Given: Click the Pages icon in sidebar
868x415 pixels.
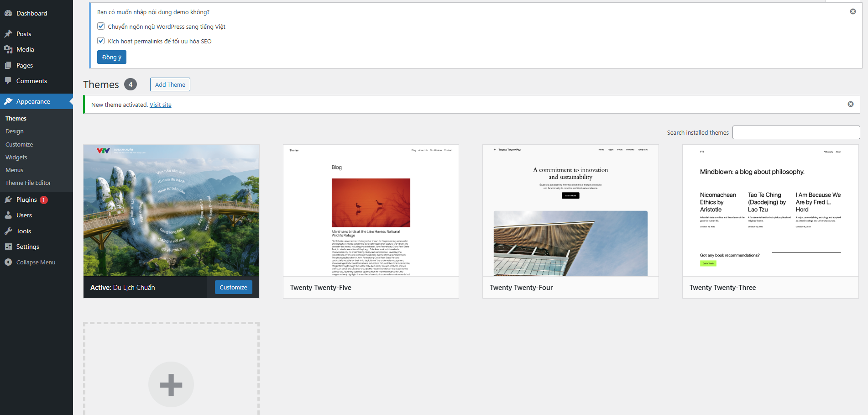Looking at the screenshot, I should coord(8,65).
